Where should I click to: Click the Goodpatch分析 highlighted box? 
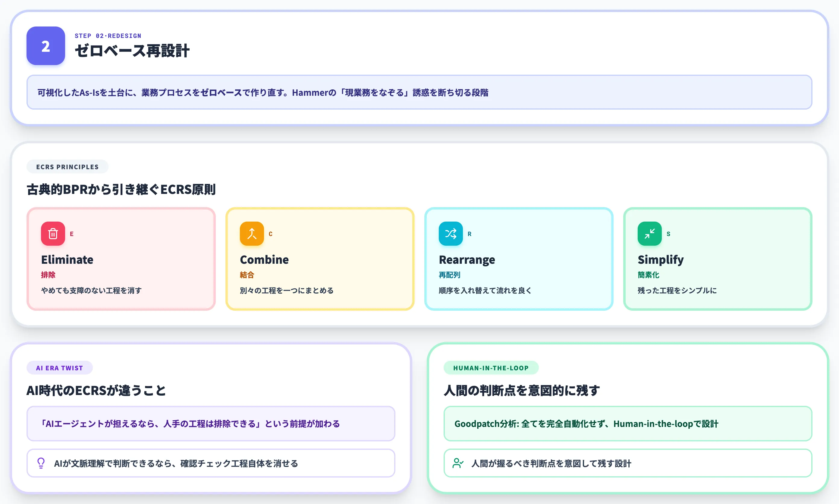point(627,424)
